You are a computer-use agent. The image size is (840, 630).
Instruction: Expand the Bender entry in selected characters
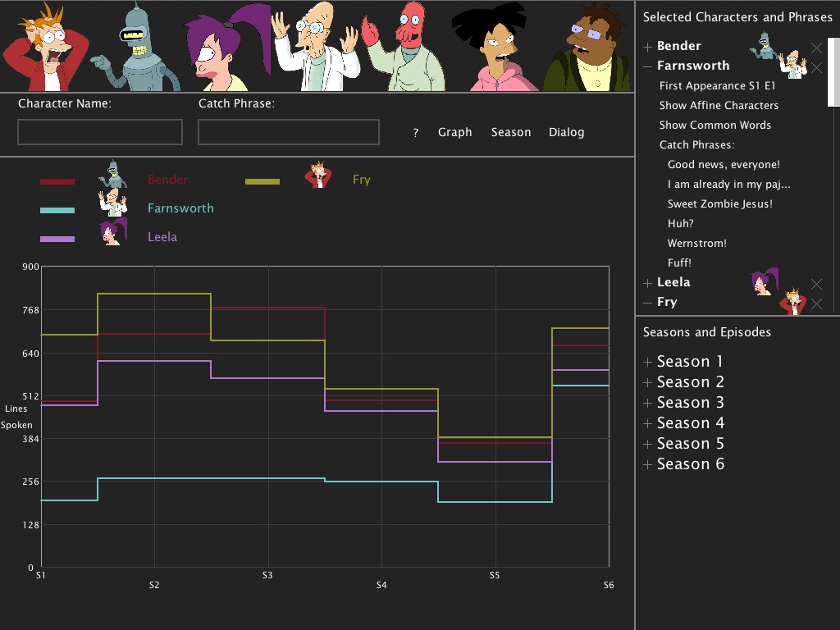tap(648, 47)
